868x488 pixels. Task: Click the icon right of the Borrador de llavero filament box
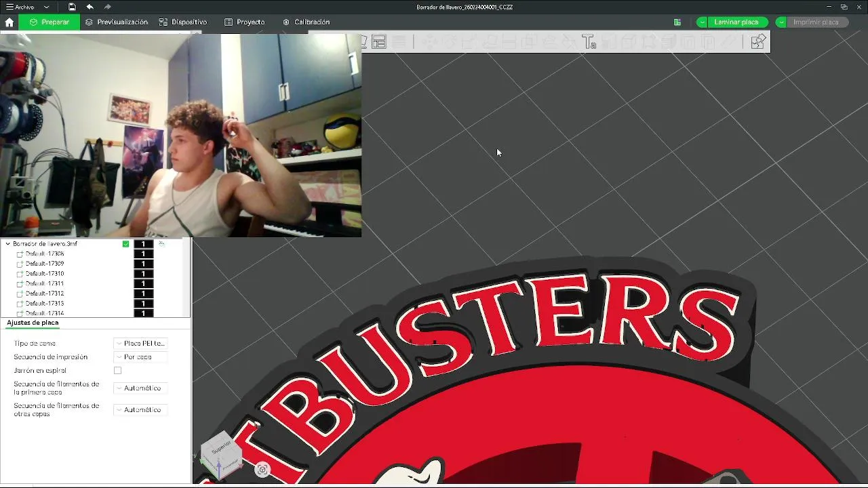tap(161, 243)
